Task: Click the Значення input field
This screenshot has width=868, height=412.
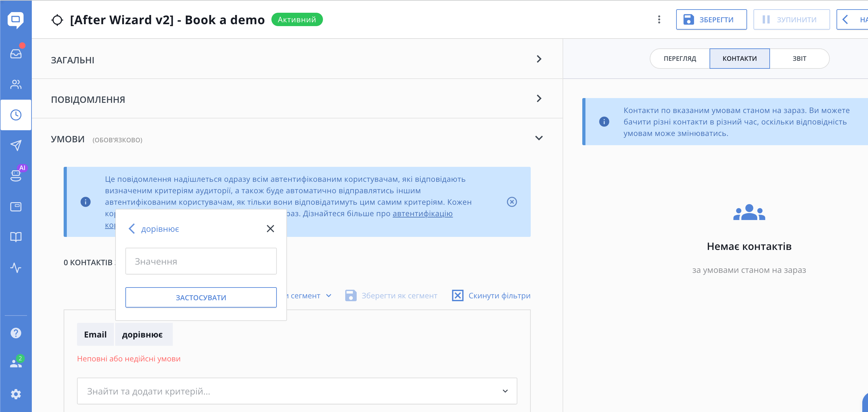Action: pyautogui.click(x=201, y=261)
